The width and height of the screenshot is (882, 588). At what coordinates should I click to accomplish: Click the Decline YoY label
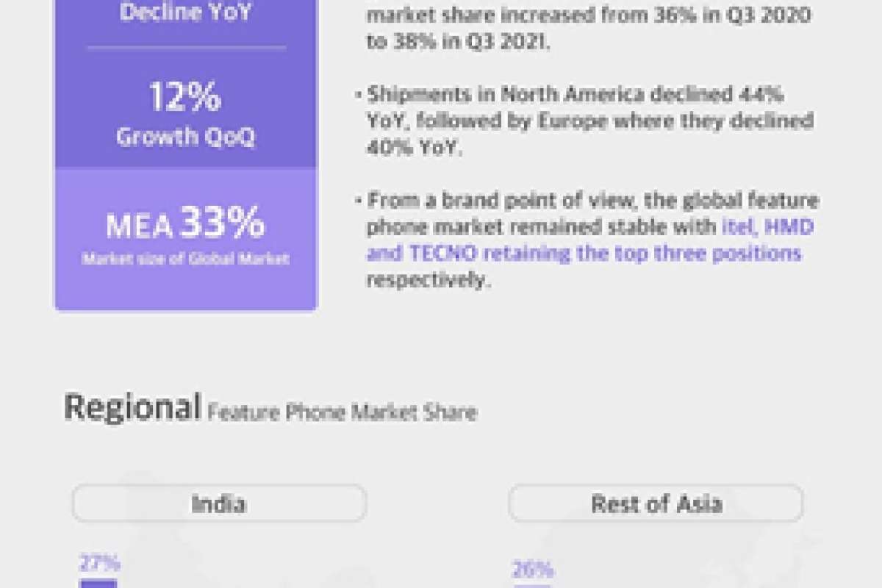186,13
